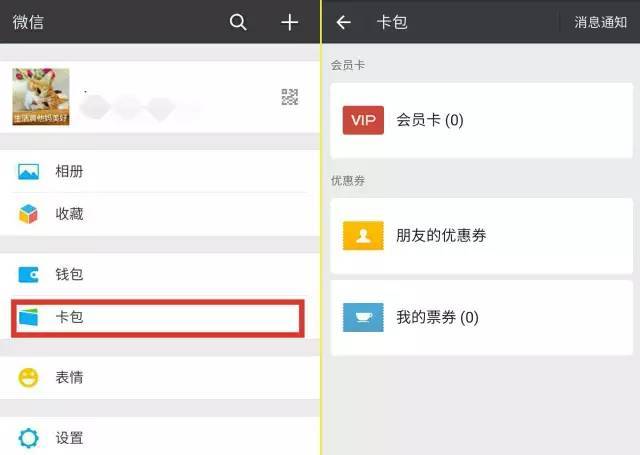Open 相册 menu entry

(x=160, y=171)
